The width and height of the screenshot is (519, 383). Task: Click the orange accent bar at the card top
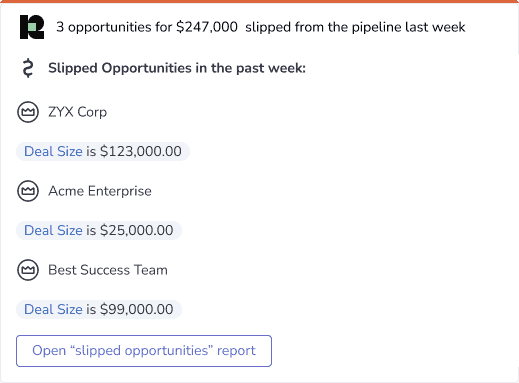(x=259, y=1)
